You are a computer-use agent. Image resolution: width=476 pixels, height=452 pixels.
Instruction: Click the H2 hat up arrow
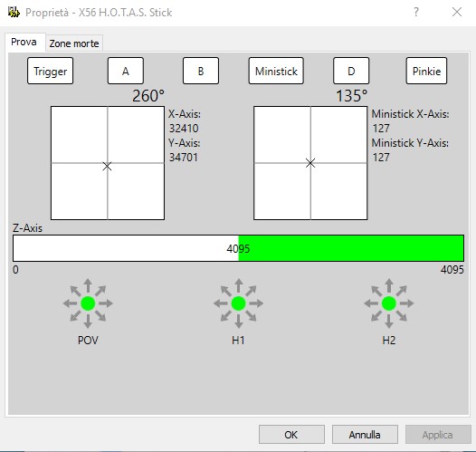(389, 285)
